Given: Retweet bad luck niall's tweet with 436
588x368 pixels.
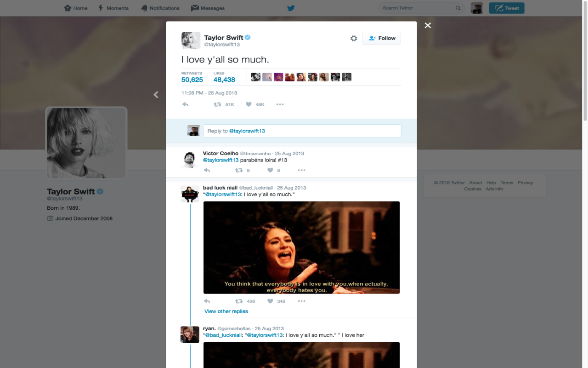Looking at the screenshot, I should (245, 301).
